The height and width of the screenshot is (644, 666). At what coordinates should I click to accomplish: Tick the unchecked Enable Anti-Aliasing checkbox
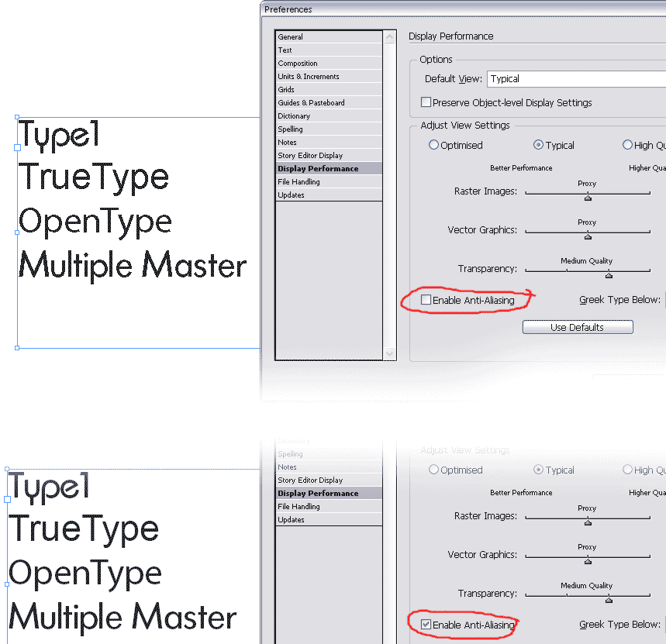426,300
